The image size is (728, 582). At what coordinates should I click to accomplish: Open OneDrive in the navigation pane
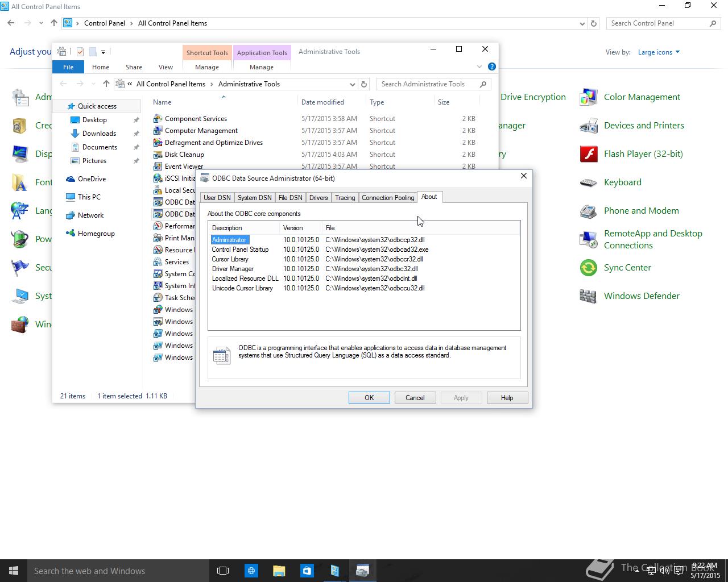pos(92,179)
